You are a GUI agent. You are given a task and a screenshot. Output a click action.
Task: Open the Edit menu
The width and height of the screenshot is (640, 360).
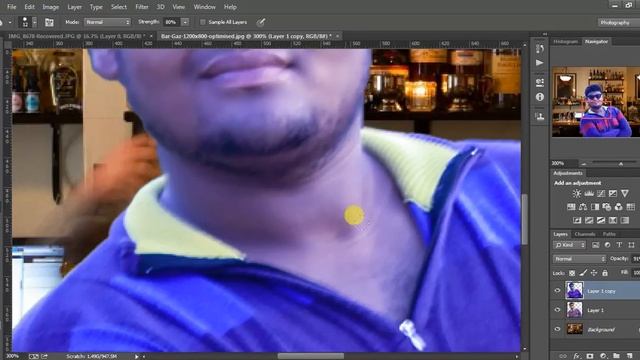coord(29,7)
